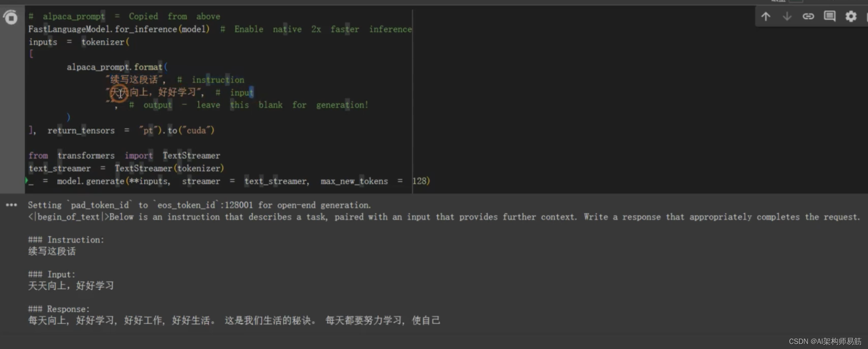Click the '# alpaca_prompt = Copied from above' comment
This screenshot has width=868, height=349.
pos(124,17)
